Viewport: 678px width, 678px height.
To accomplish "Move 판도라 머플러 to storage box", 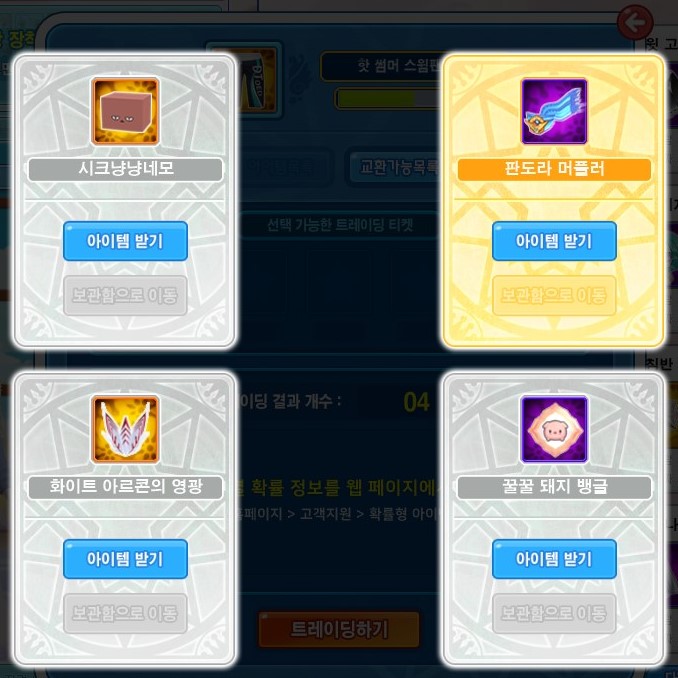I will coord(554,295).
